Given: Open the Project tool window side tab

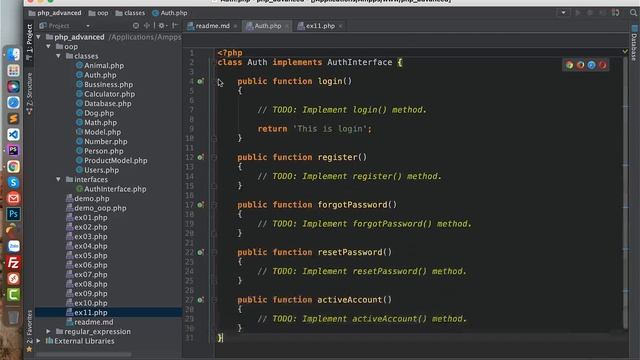Looking at the screenshot, I should (29, 42).
